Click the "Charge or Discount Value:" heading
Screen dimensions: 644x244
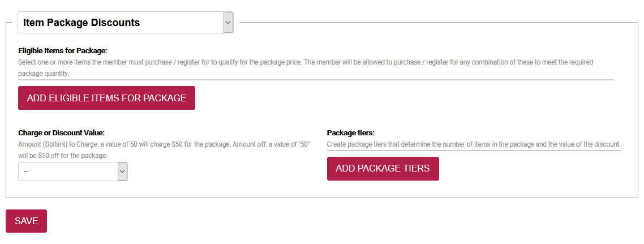61,133
